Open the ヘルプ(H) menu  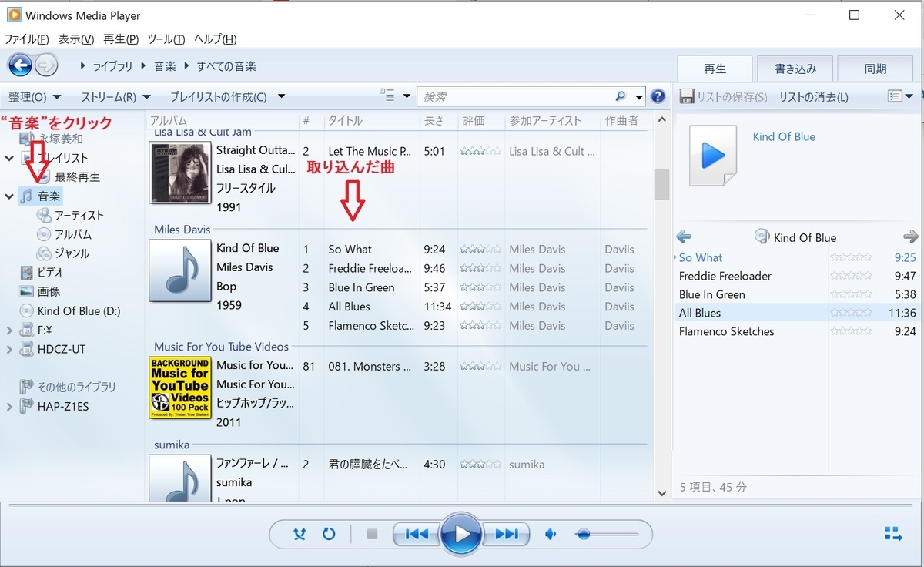215,39
